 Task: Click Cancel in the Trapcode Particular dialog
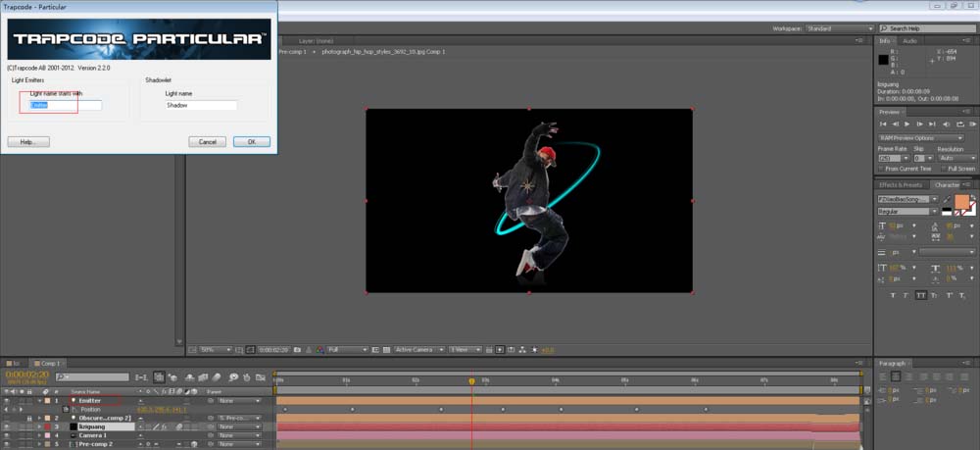tap(207, 142)
